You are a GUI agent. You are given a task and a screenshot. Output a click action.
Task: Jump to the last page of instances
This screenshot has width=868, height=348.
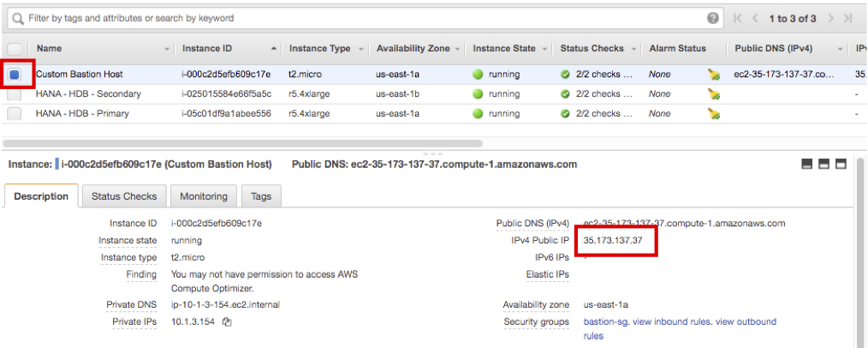click(847, 18)
